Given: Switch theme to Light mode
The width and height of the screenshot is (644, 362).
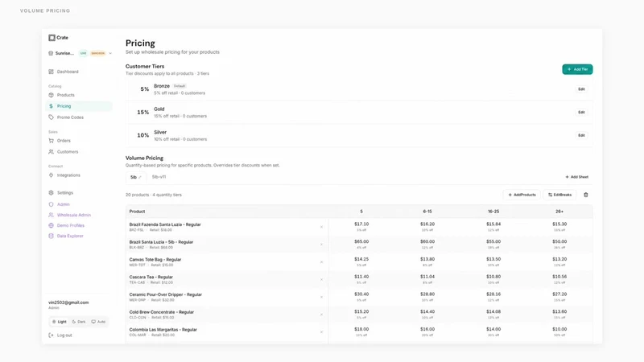Looking at the screenshot, I should (x=59, y=322).
